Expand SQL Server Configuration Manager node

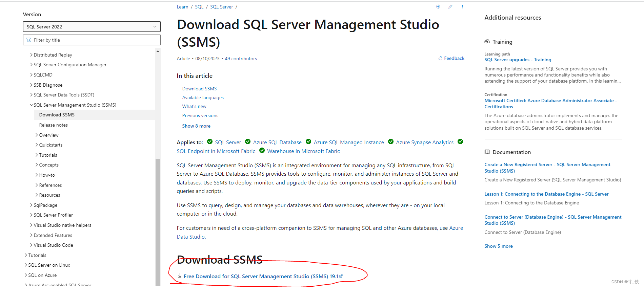coord(31,65)
